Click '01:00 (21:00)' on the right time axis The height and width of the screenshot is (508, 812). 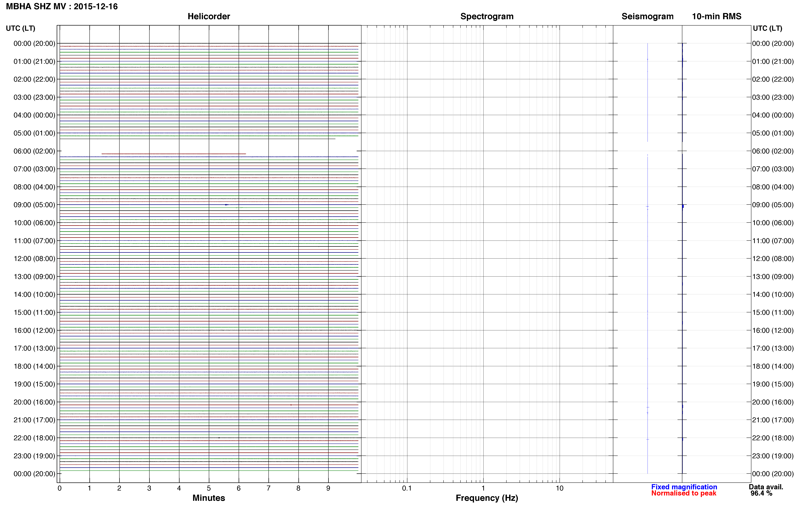point(773,62)
